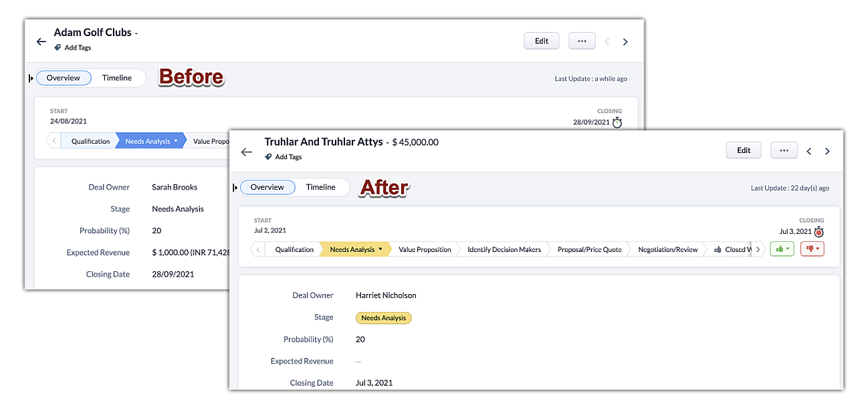
Task: Go to next record in Truhlar deal
Action: (x=827, y=151)
